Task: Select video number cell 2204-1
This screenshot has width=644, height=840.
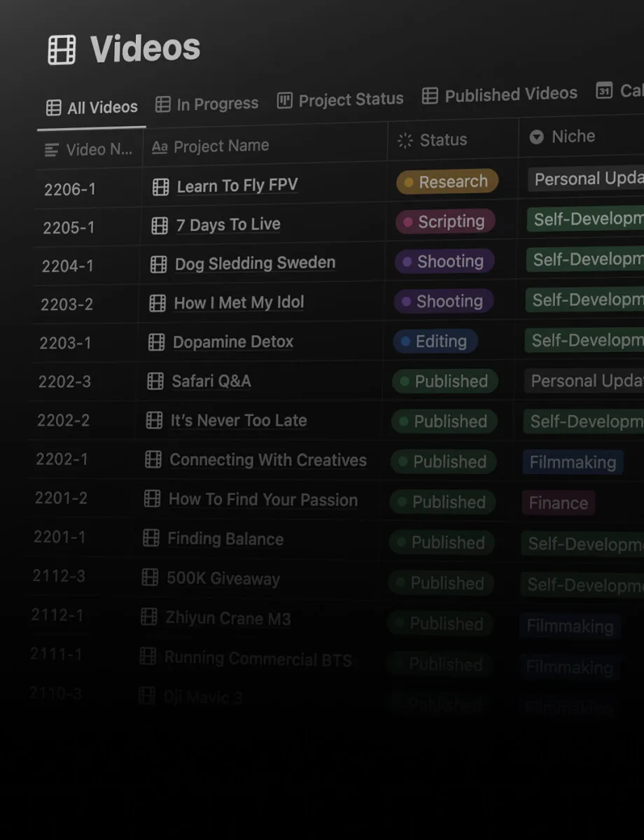Action: [x=67, y=266]
